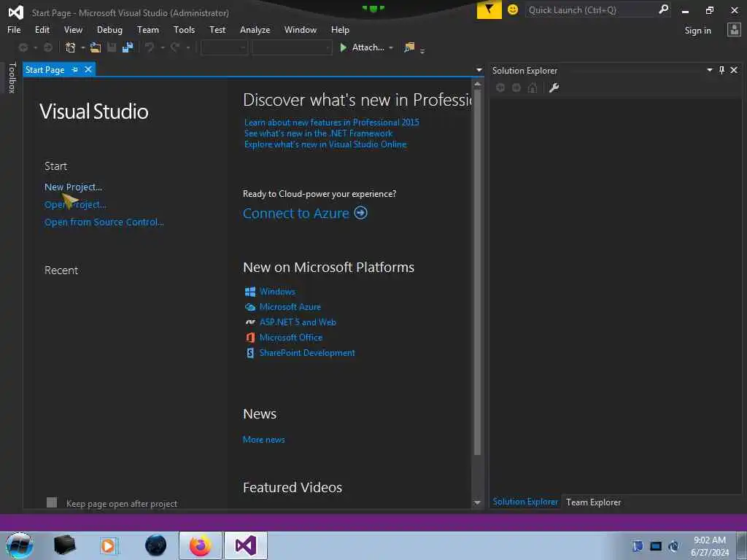
Task: Click the Find in Files toolbar icon
Action: (x=409, y=47)
